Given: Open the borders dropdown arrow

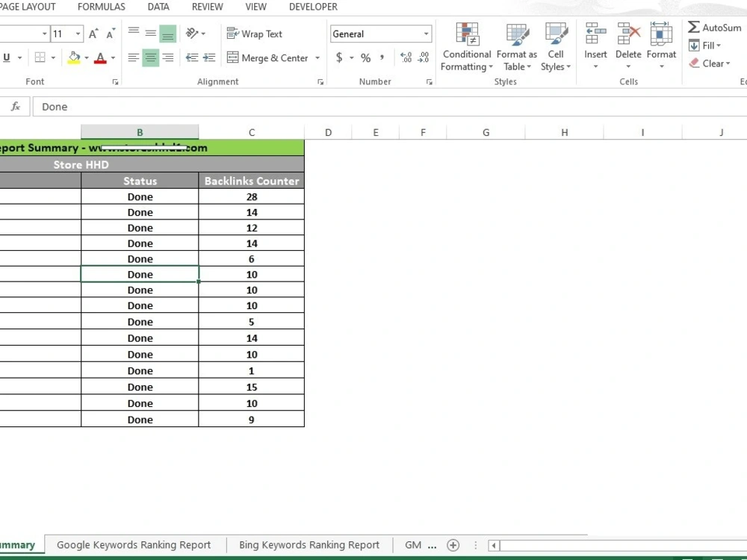Looking at the screenshot, I should 53,58.
